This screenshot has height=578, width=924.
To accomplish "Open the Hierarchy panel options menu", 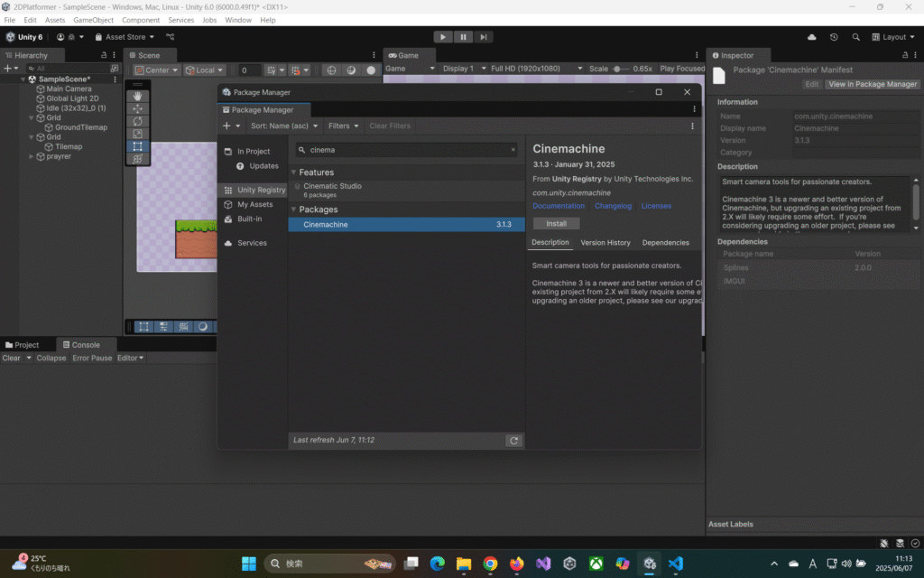I will [115, 55].
